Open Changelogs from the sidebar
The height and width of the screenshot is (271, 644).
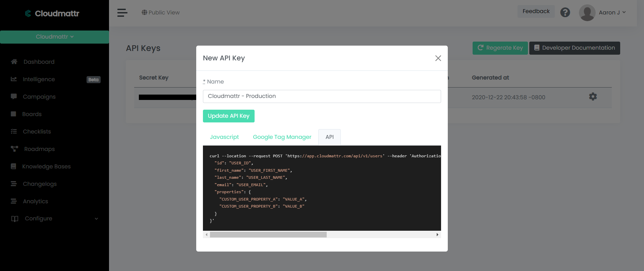40,184
